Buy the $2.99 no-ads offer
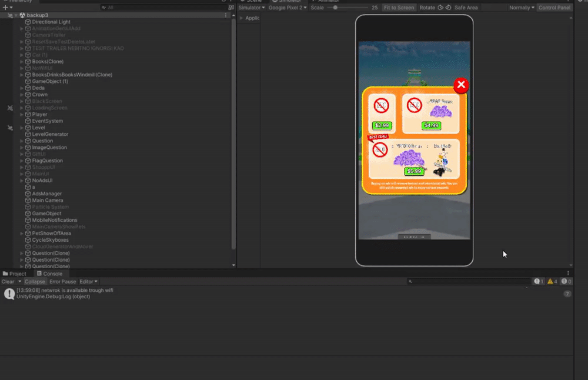 (382, 125)
